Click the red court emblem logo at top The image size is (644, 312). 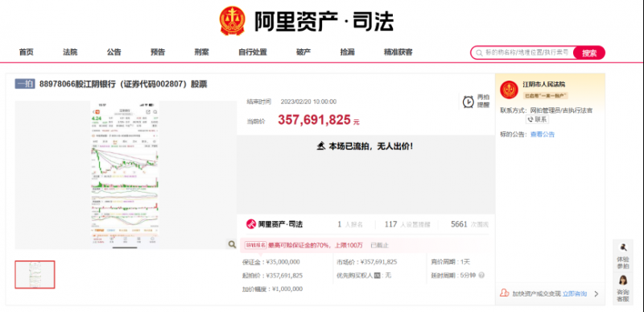232,20
